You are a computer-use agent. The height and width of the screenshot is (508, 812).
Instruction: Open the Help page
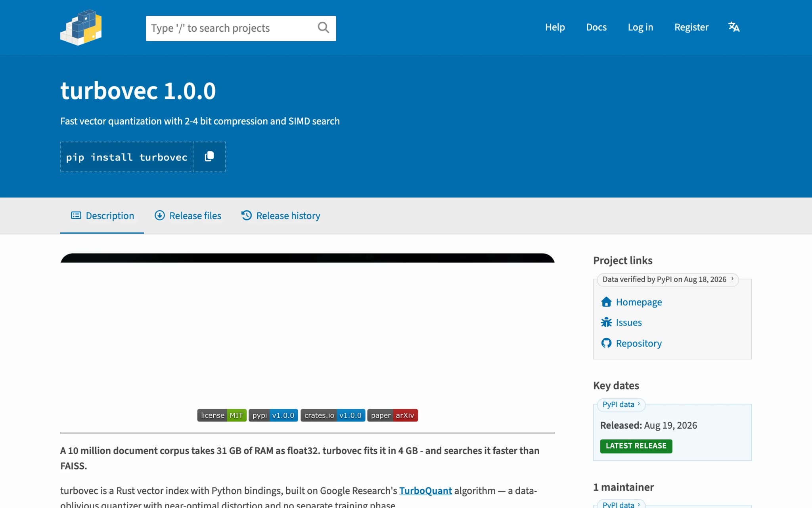pyautogui.click(x=555, y=27)
